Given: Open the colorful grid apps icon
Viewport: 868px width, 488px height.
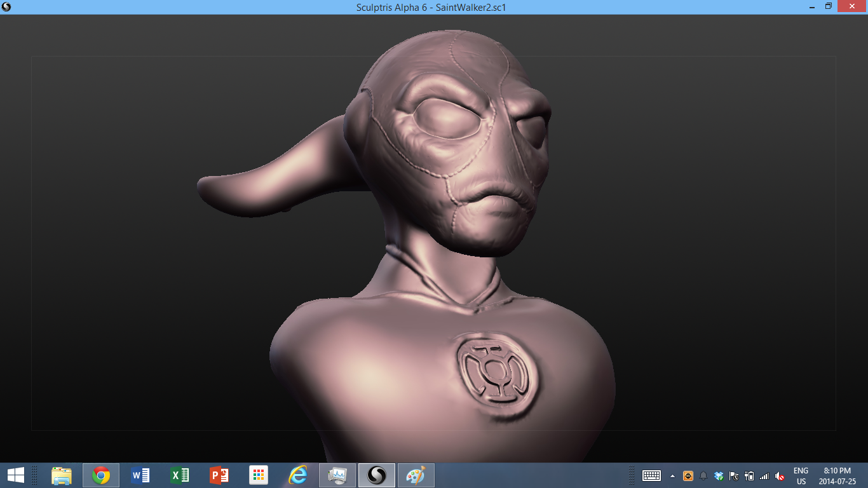Looking at the screenshot, I should [x=259, y=475].
